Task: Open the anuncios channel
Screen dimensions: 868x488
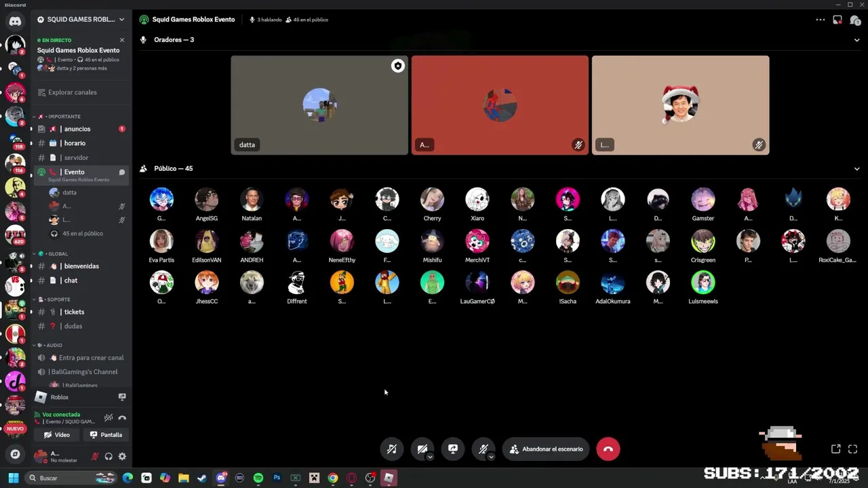Action: tap(81, 129)
